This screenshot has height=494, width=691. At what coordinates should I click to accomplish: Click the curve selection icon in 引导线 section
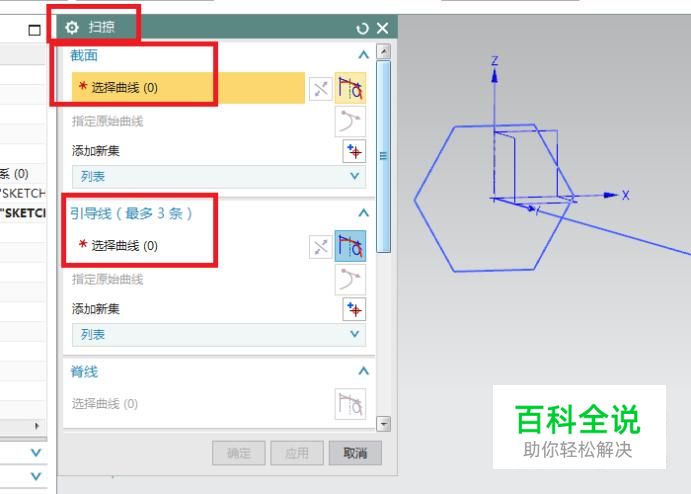350,246
